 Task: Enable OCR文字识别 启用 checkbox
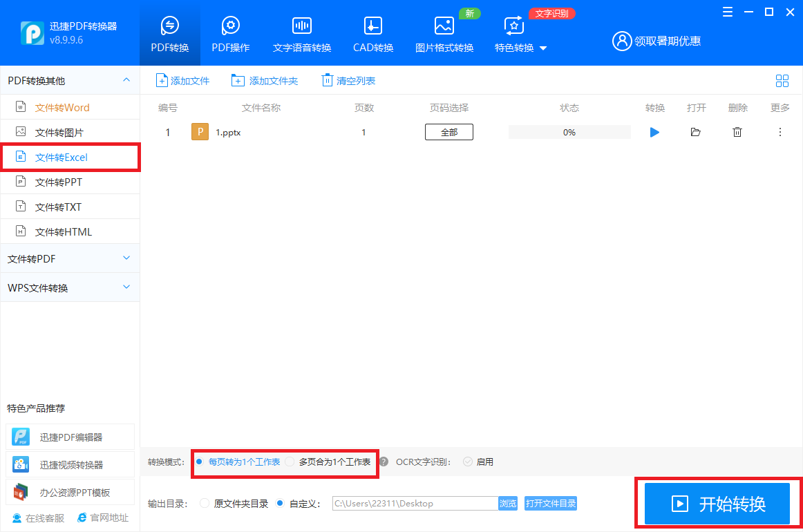click(468, 462)
